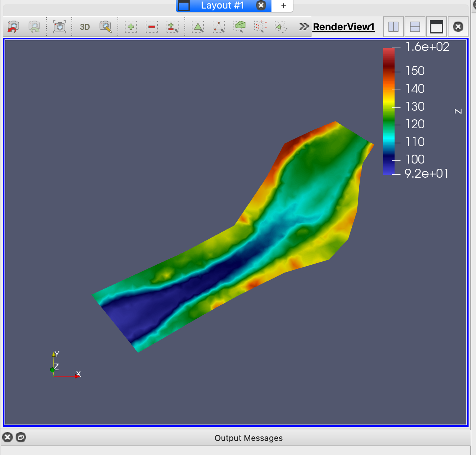476x455 pixels.
Task: Enable toggle-selection modifier mode
Action: [173, 27]
